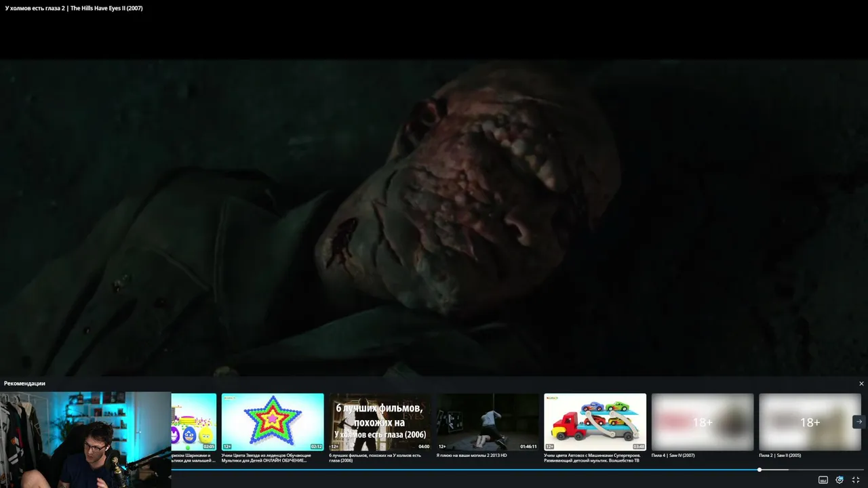Open the '6 лучших фильмов' video thumbnail
Viewport: 868px width, 488px height.
380,422
